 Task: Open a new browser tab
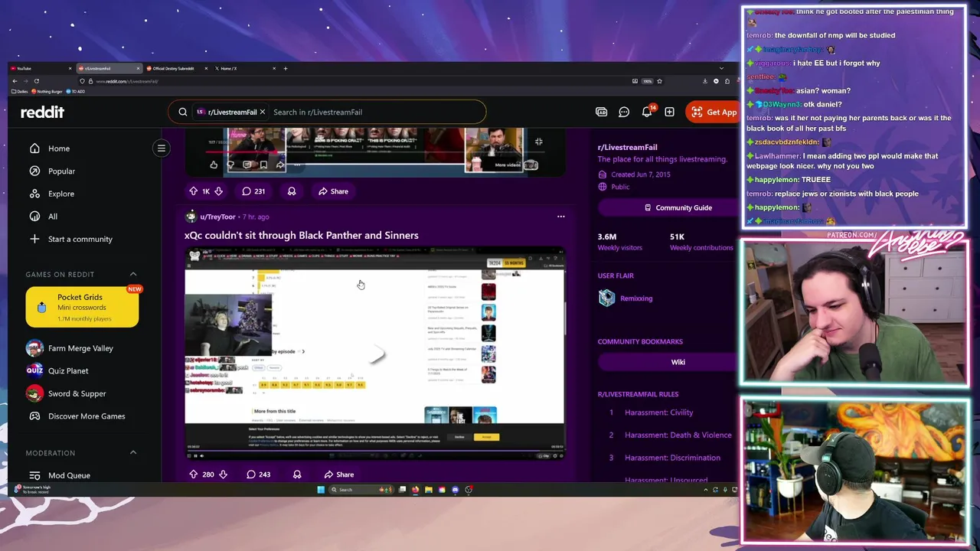pyautogui.click(x=286, y=68)
